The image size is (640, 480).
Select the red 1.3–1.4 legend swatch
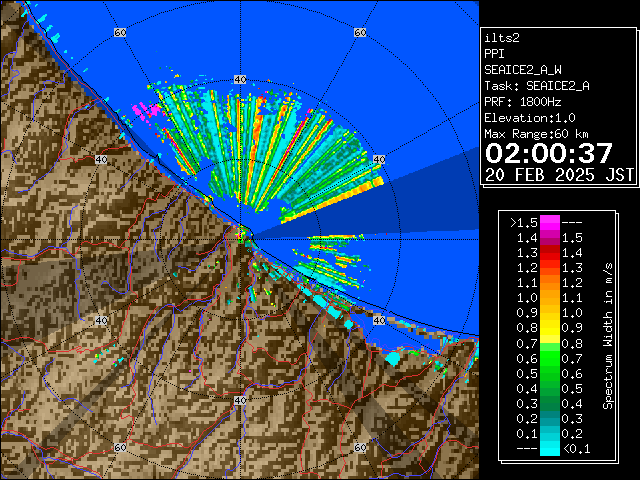(549, 253)
